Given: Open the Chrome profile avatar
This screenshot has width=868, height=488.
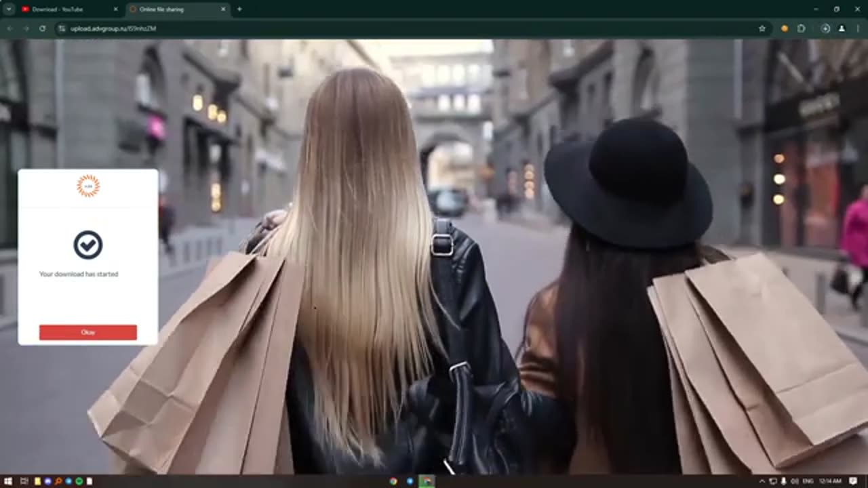Looking at the screenshot, I should 842,28.
